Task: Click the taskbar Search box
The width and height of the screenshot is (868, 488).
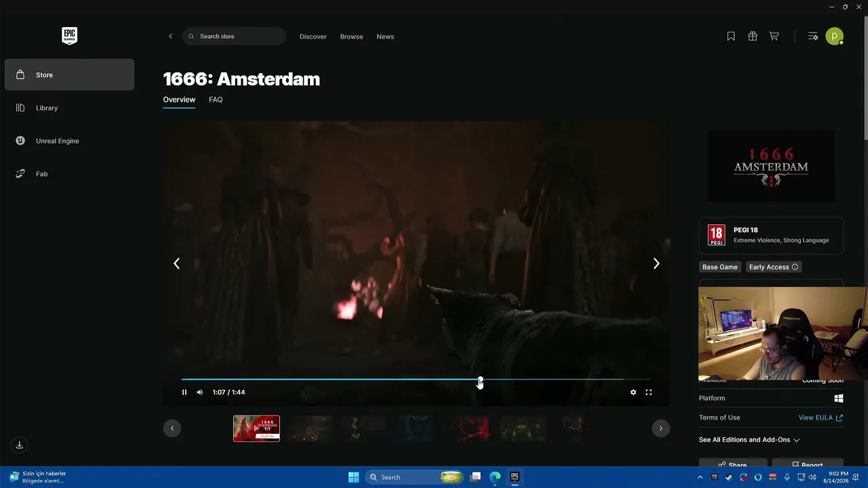Action: coord(415,477)
